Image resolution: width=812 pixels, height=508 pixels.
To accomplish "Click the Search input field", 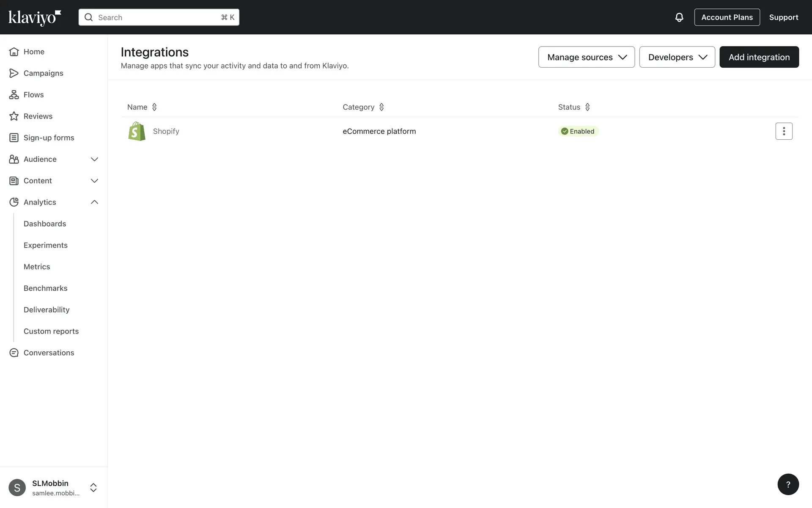I will 159,17.
